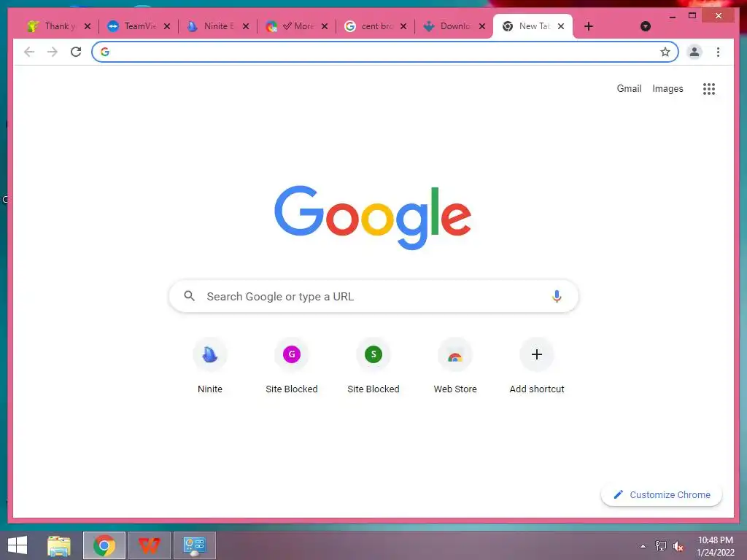Start voice search with microphone icon
747x560 pixels.
click(x=557, y=296)
